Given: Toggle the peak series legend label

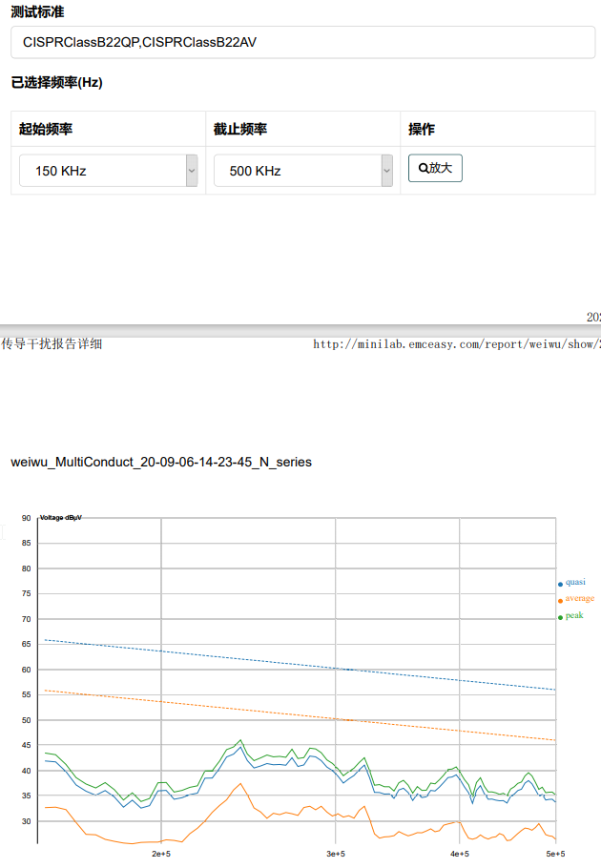Looking at the screenshot, I should tap(574, 615).
